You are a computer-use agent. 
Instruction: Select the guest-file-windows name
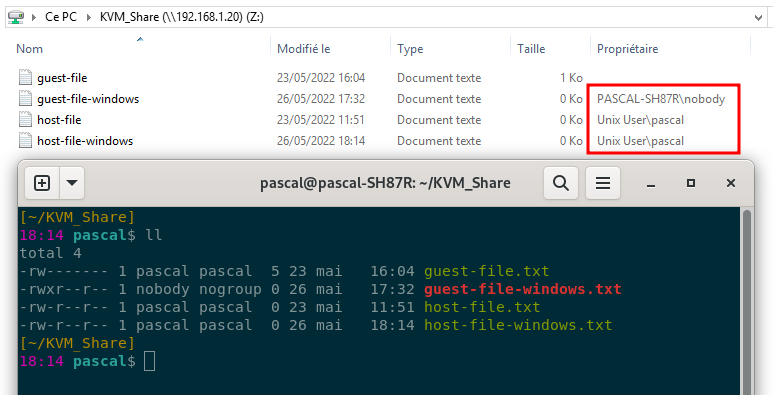coord(88,99)
